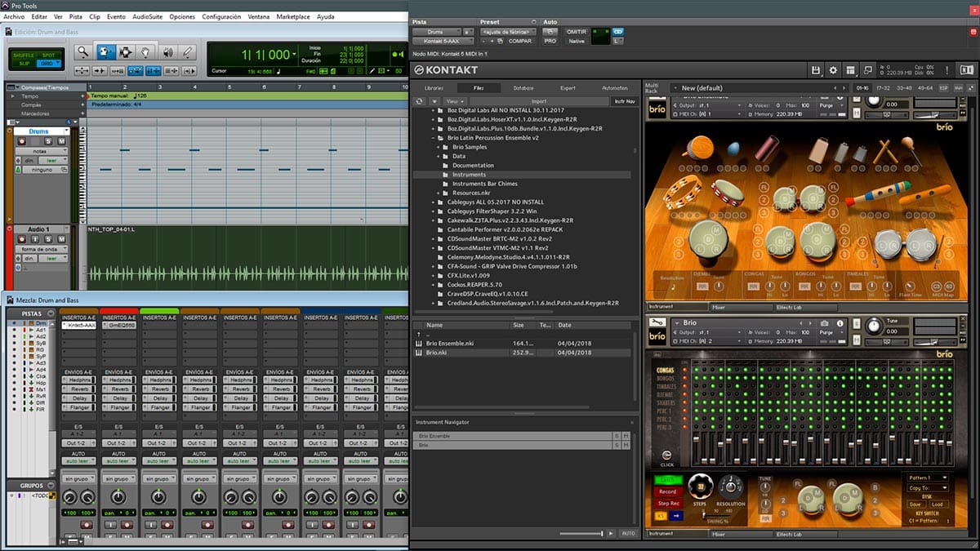This screenshot has height=551, width=980.
Task: Select the Selector tool in Pro Tools
Action: click(126, 52)
